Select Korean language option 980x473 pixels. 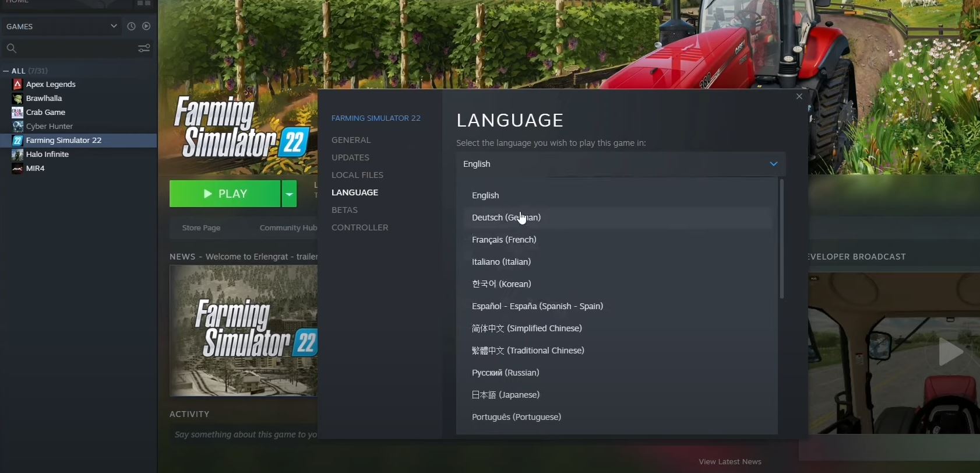point(618,284)
